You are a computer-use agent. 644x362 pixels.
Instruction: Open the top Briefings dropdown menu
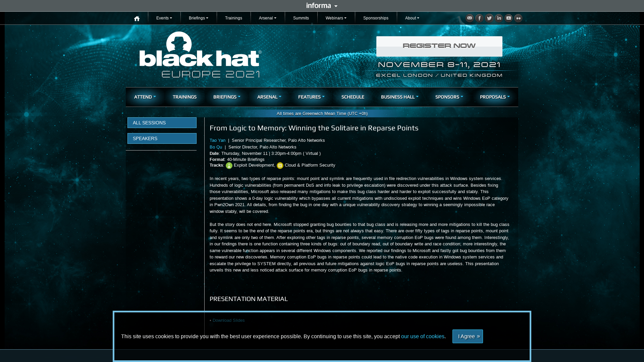[x=199, y=18]
